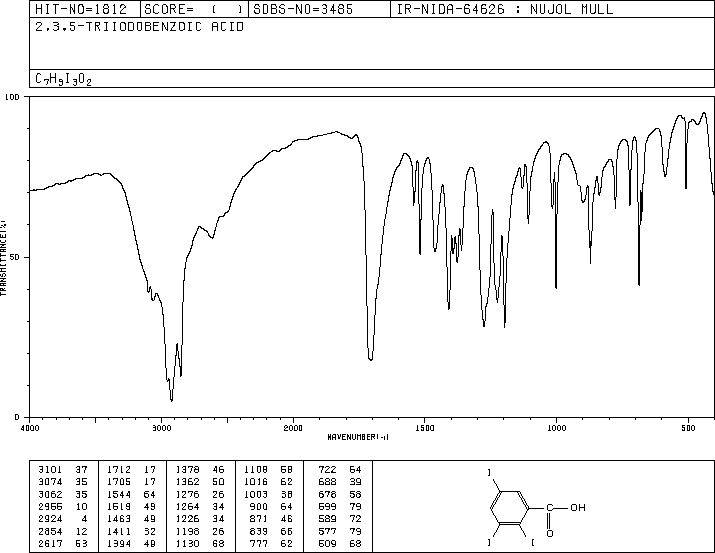Click the 0 label at the transmittance axis bottom
This screenshot has width=715, height=553.
tap(17, 417)
